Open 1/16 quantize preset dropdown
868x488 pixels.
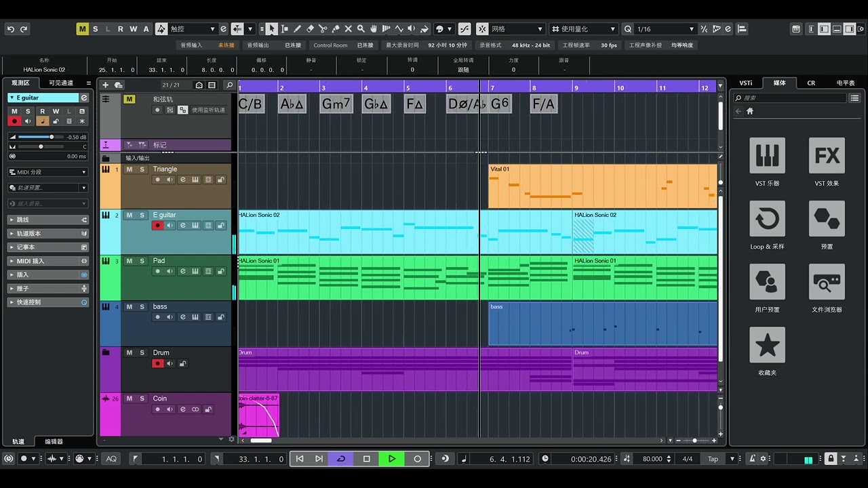[666, 29]
